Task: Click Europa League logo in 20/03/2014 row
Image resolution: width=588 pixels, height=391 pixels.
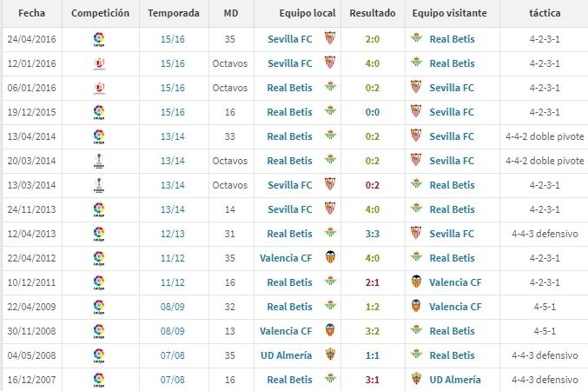Action: (x=99, y=161)
